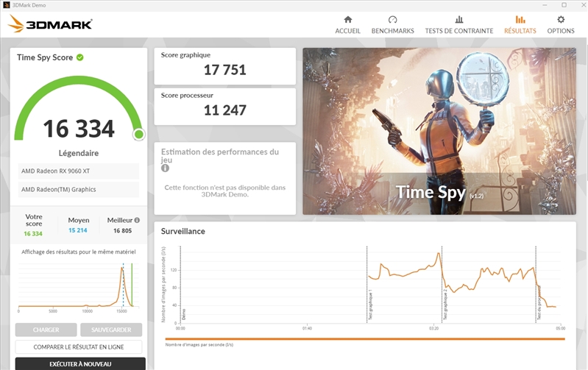Click the AMD Radeon RX 9060 XT field
Screen dimensions: 588x370
click(x=79, y=171)
